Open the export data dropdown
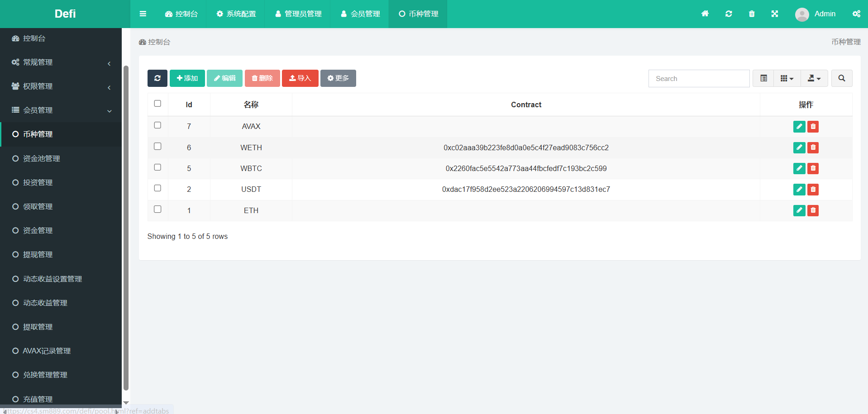Viewport: 868px width, 414px height. point(814,78)
